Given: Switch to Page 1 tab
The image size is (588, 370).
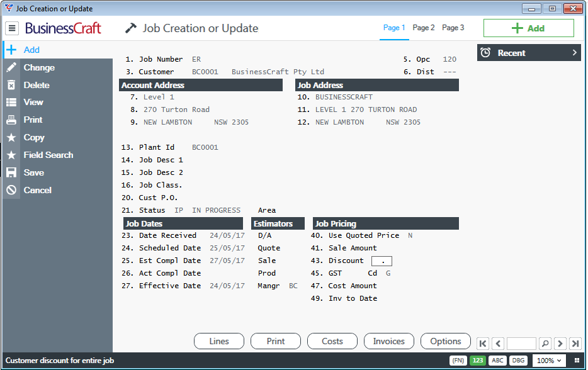Looking at the screenshot, I should (x=394, y=28).
